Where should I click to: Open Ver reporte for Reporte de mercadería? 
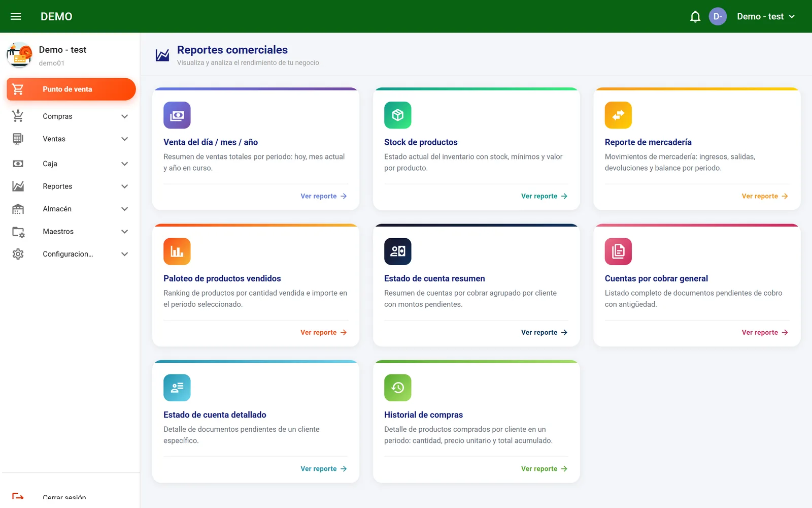tap(765, 196)
